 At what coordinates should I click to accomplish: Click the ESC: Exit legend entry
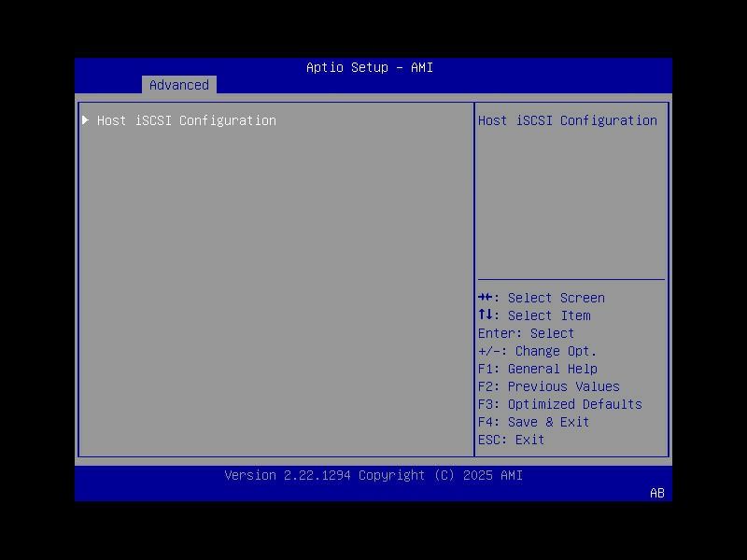[x=509, y=440]
